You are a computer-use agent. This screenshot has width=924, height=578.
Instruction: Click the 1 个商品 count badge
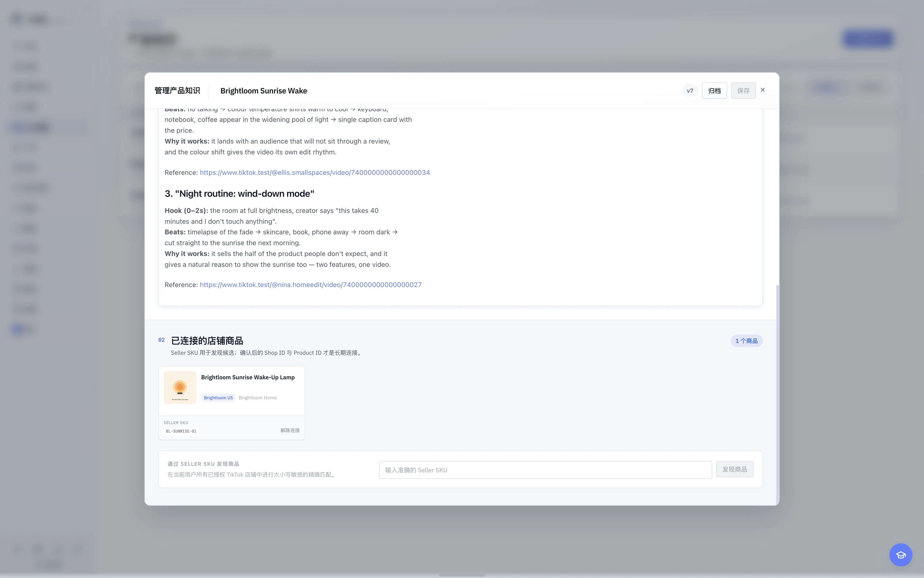click(746, 341)
